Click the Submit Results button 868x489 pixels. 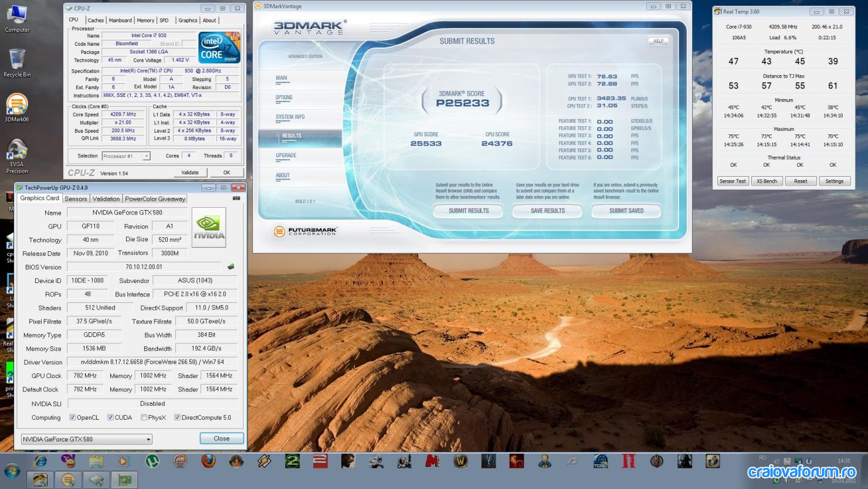click(x=469, y=211)
